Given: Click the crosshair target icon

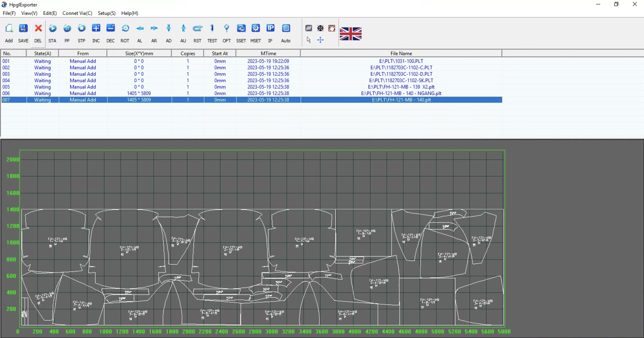Looking at the screenshot, I should [x=321, y=28].
